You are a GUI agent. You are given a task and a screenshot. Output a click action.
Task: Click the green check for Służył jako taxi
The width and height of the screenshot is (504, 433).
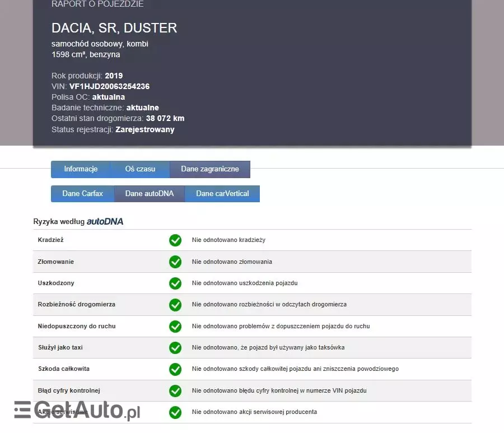tap(175, 347)
